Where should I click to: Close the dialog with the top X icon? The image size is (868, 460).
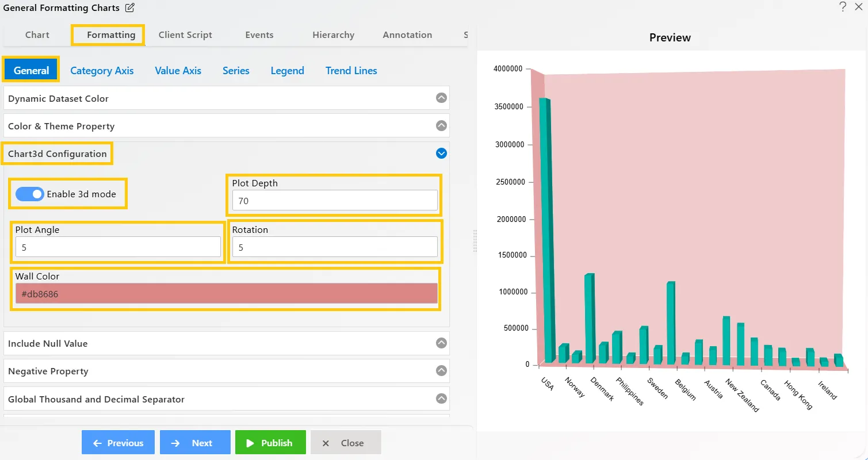point(858,7)
